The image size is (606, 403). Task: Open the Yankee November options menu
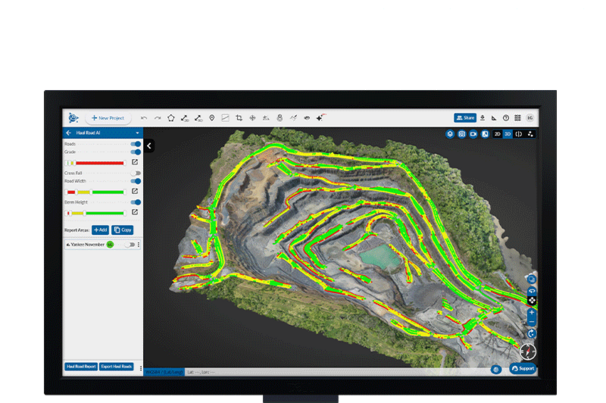pyautogui.click(x=139, y=245)
